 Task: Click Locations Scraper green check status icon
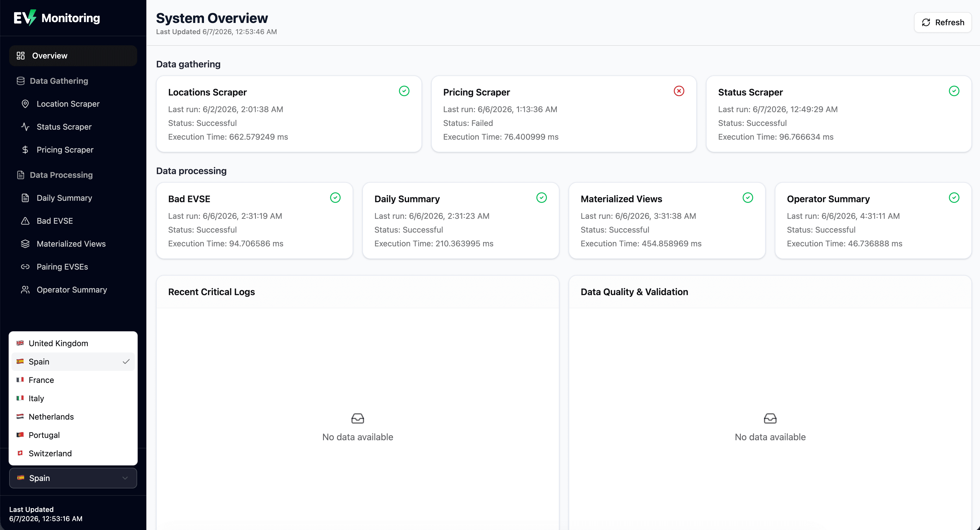click(404, 91)
